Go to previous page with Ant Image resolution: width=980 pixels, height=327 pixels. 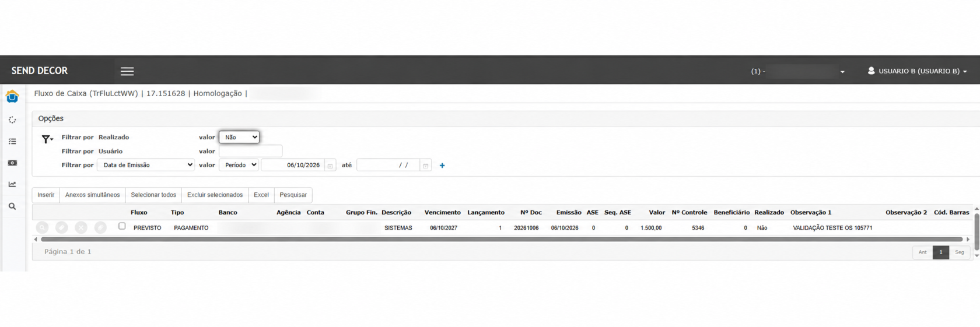(x=922, y=252)
